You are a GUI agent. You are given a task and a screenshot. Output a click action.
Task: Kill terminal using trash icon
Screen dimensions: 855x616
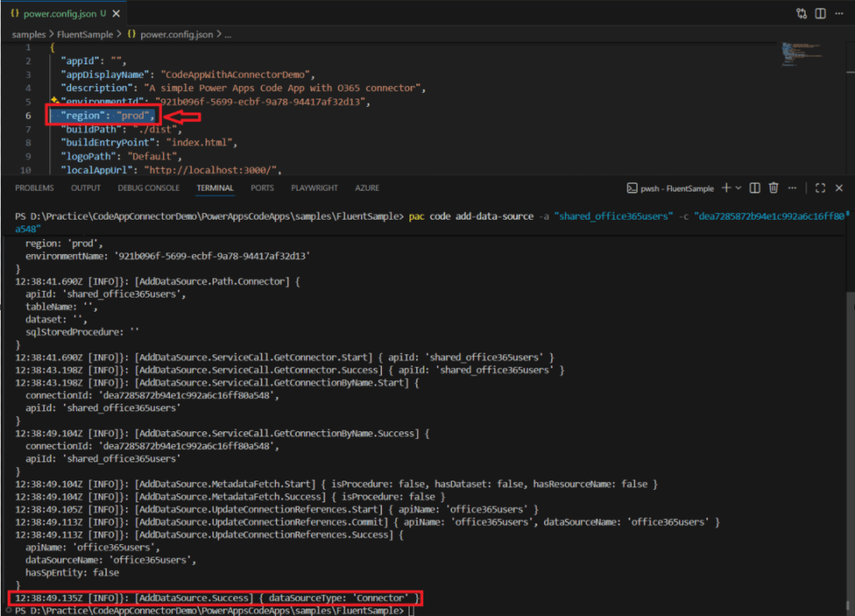[774, 188]
